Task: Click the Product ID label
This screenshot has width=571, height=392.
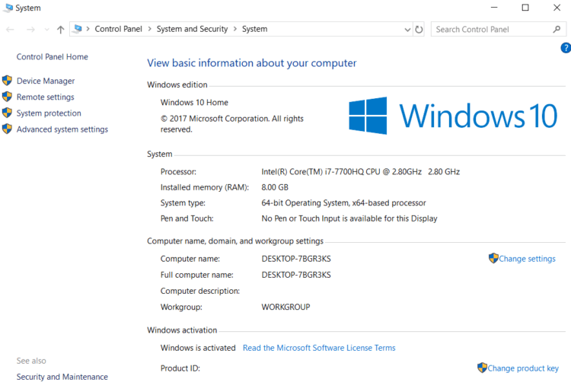Action: click(180, 368)
